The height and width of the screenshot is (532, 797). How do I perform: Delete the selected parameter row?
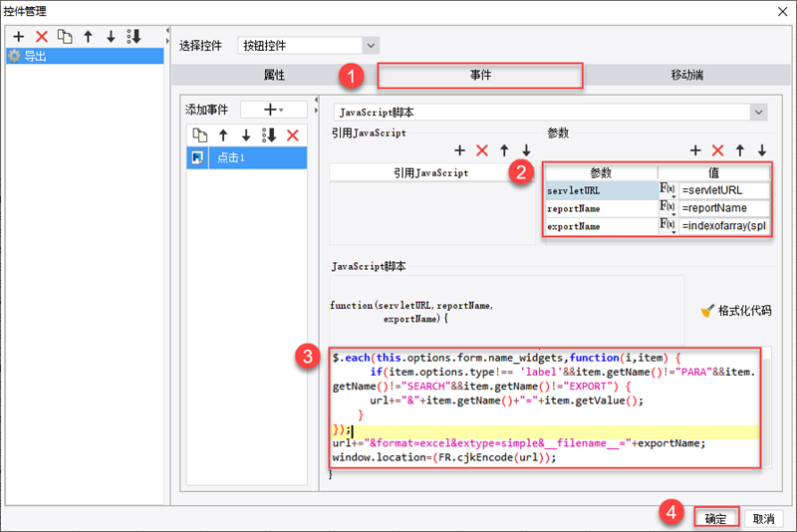(x=717, y=150)
